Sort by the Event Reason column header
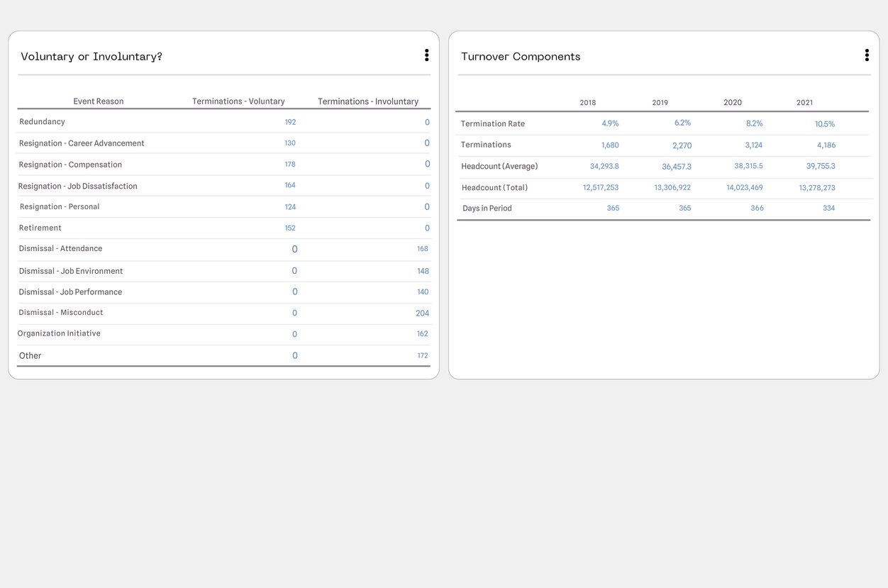Image resolution: width=888 pixels, height=588 pixels. [98, 101]
